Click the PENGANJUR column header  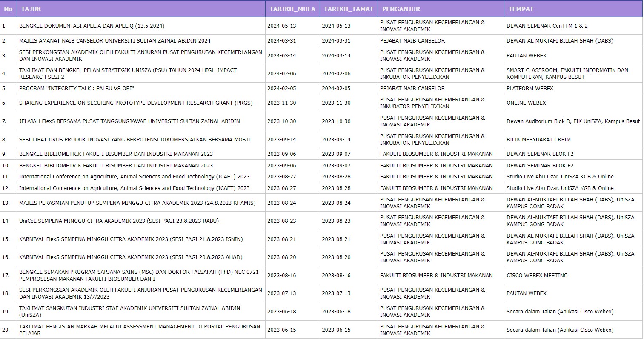pos(401,9)
